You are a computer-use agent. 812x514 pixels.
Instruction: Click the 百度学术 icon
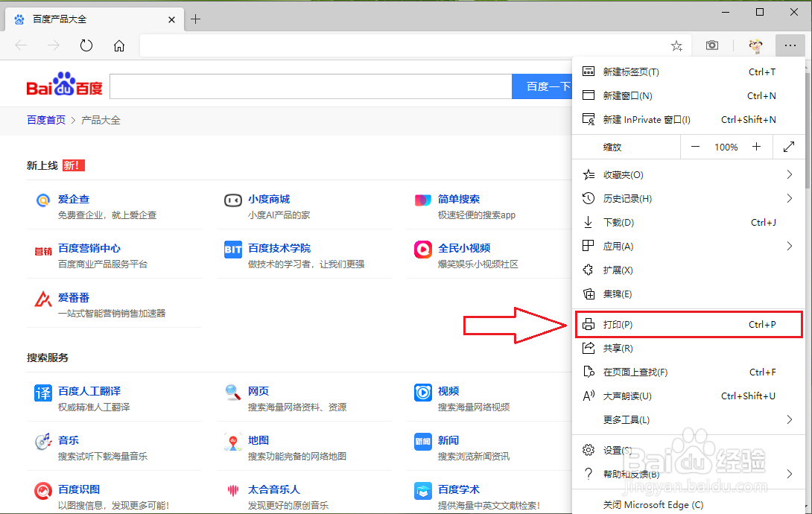[423, 491]
